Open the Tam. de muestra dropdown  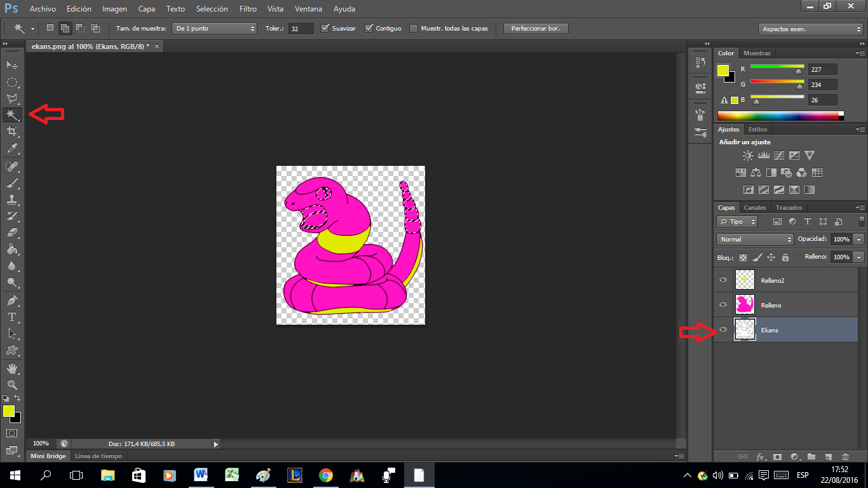click(215, 29)
